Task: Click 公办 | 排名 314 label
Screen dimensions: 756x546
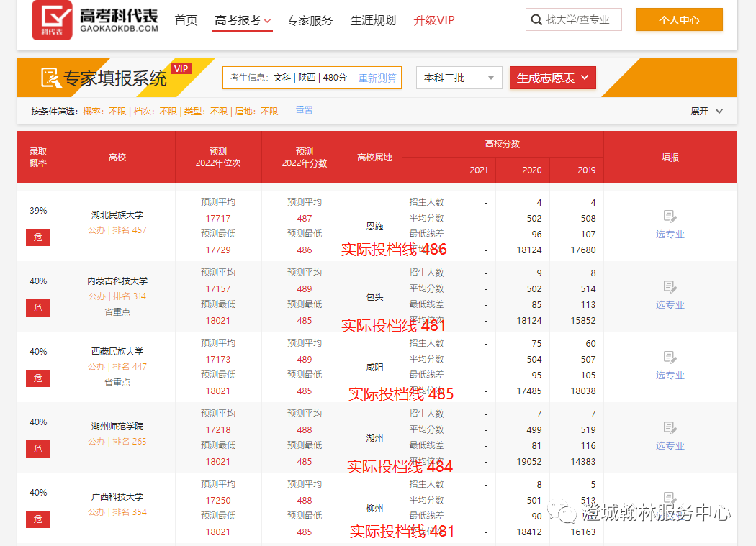Action: [x=117, y=296]
